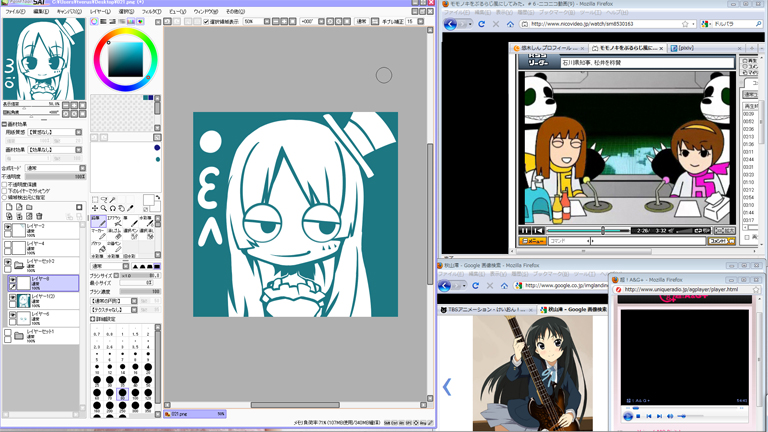Viewport: 768px width, 432px height.
Task: Open the zoom percentage dropdown in toolbar
Action: tap(266, 22)
